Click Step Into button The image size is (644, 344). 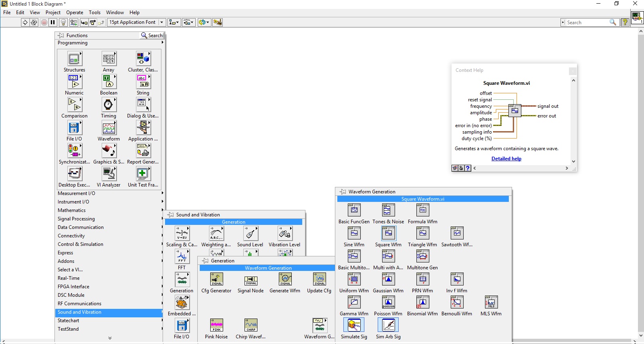pos(84,22)
